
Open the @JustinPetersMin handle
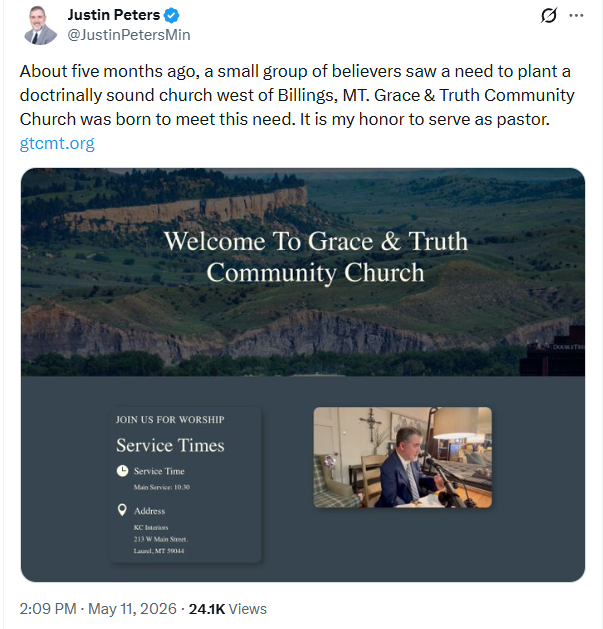click(129, 35)
